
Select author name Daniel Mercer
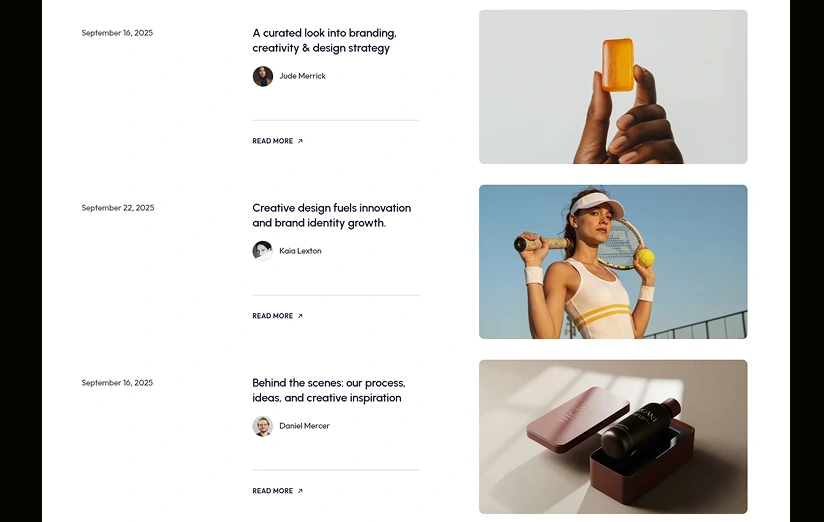(x=304, y=426)
